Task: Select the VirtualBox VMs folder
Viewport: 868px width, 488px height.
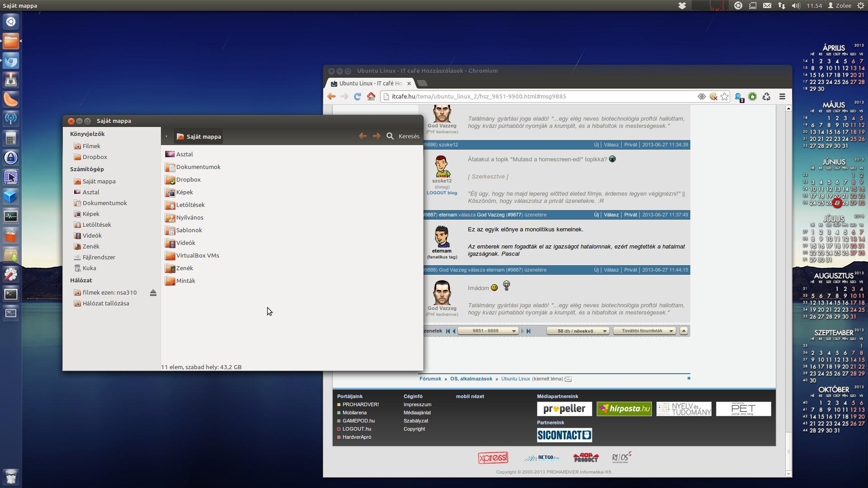Action: 193,255
